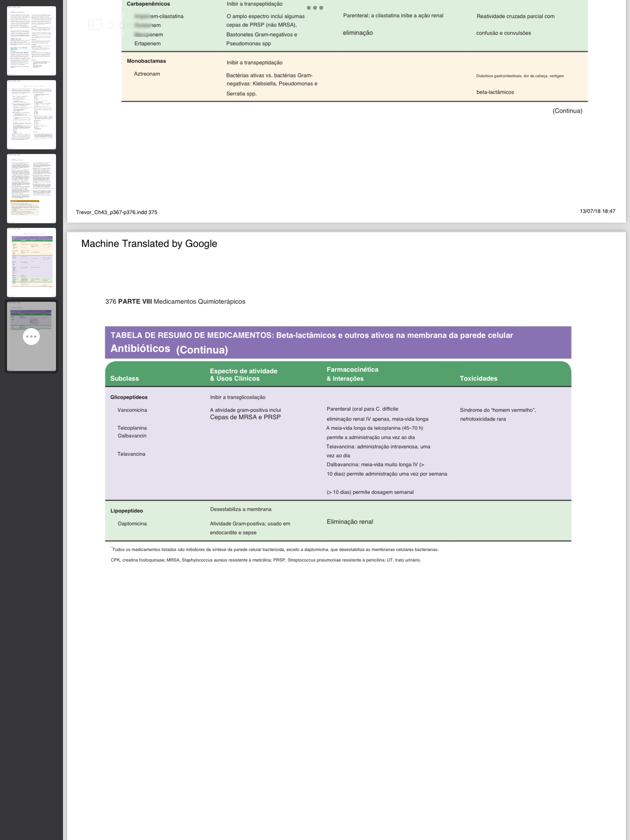Screen dimensions: 630x840
Task: Click 'Desestabiliza a membrana' text
Action: [x=241, y=509]
